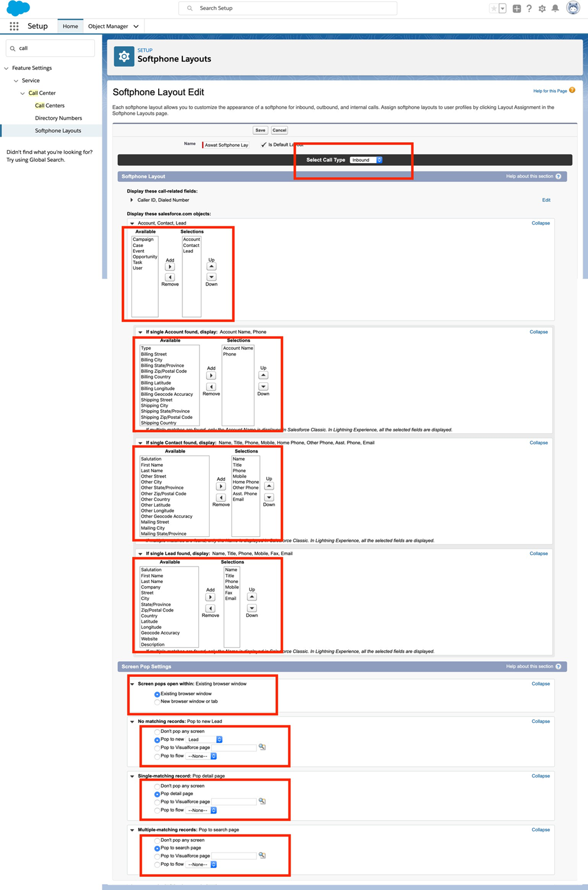The width and height of the screenshot is (588, 890).
Task: Open the Select Call Type dropdown
Action: 366,160
